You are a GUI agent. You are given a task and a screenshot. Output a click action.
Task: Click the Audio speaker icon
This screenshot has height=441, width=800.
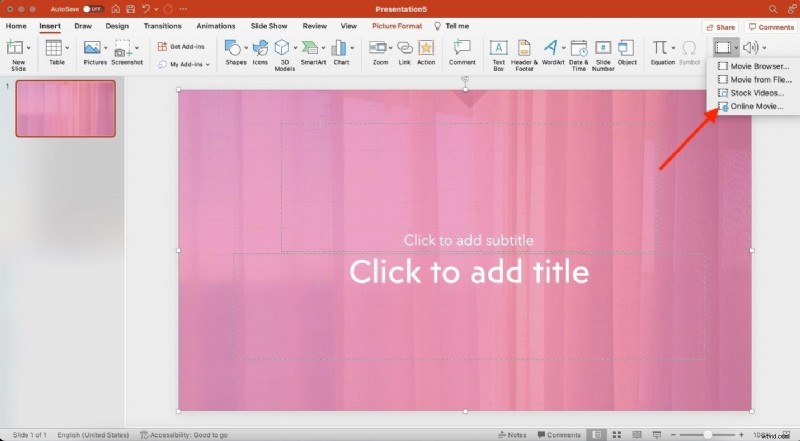(x=750, y=47)
